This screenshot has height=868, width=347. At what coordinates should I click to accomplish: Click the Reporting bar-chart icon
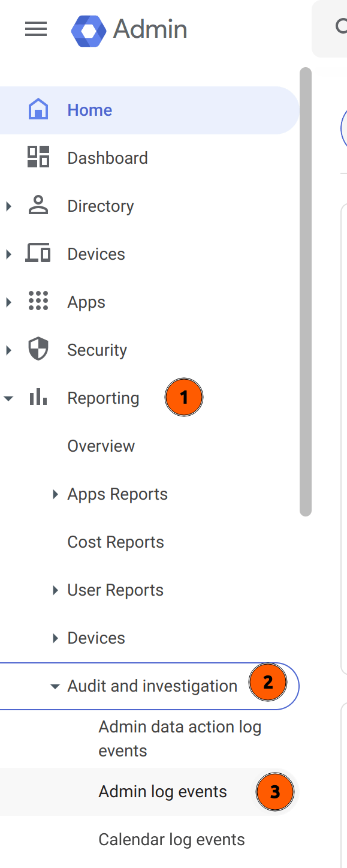[x=38, y=397]
